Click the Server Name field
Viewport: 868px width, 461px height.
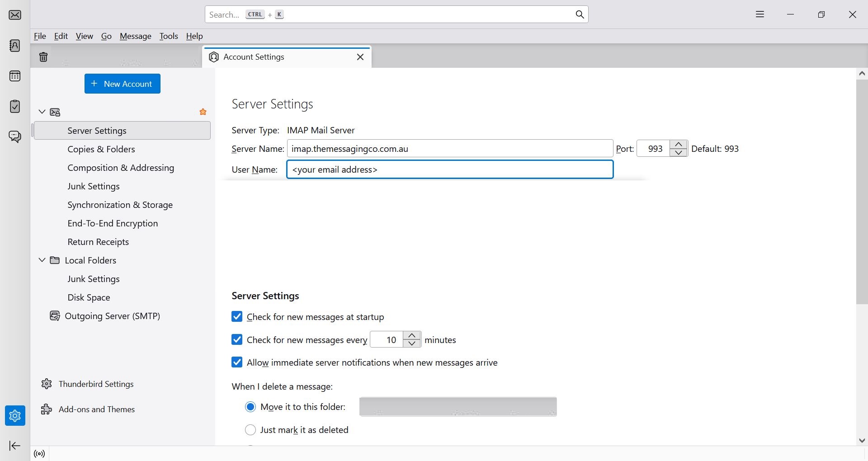450,149
